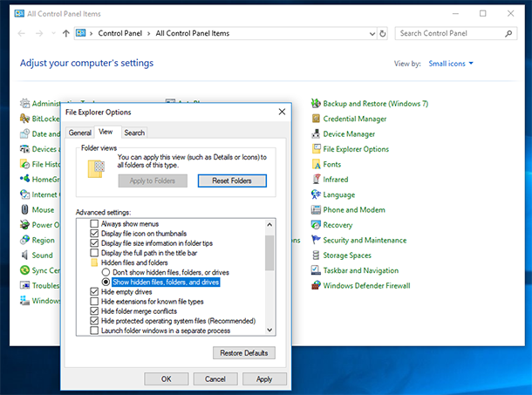Click the Hidden files and folders item
The image size is (532, 395).
(134, 262)
